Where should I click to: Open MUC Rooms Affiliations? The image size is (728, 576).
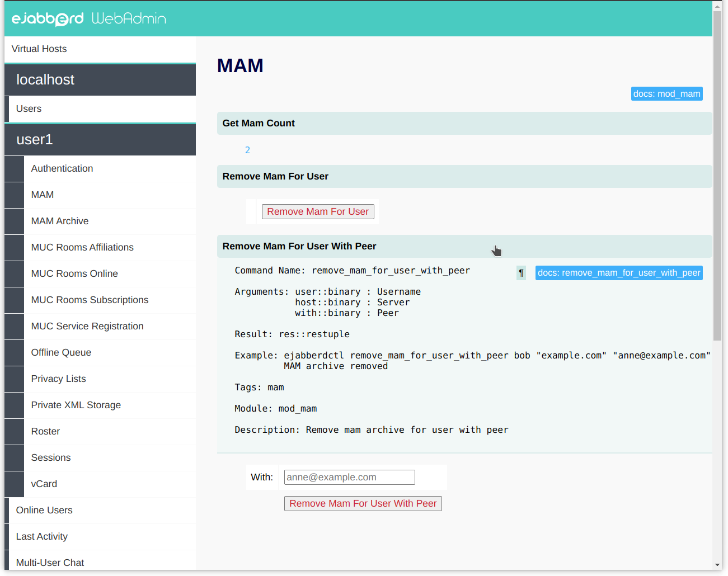(110, 248)
